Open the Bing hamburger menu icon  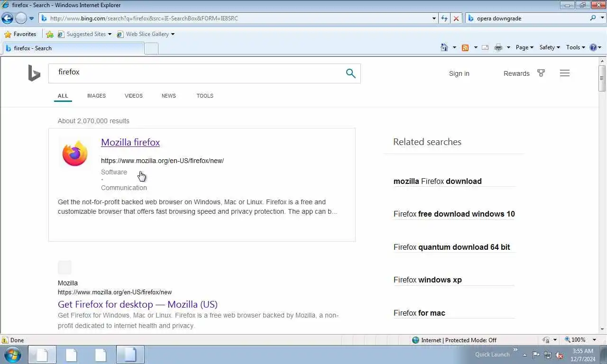point(564,73)
